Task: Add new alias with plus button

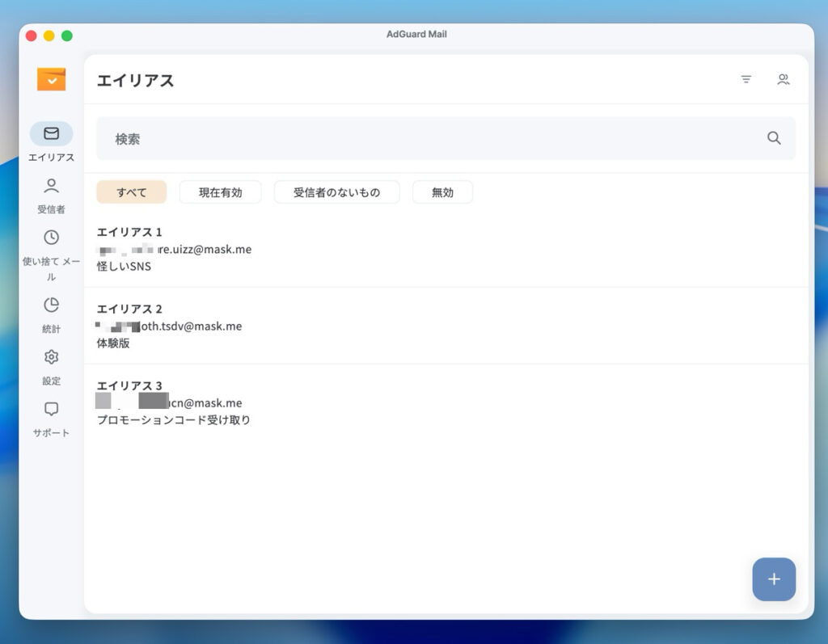Action: point(773,579)
